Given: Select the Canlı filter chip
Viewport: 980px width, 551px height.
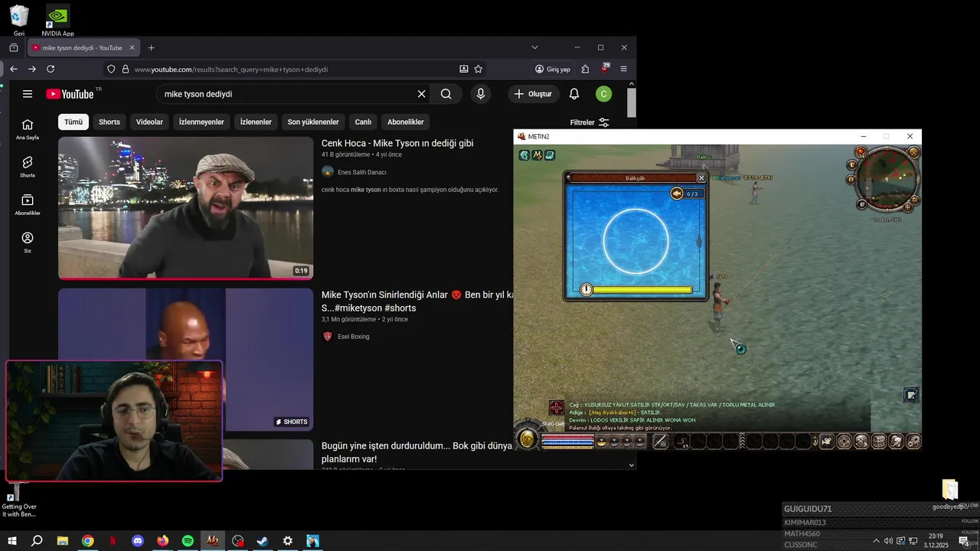Looking at the screenshot, I should [x=363, y=122].
